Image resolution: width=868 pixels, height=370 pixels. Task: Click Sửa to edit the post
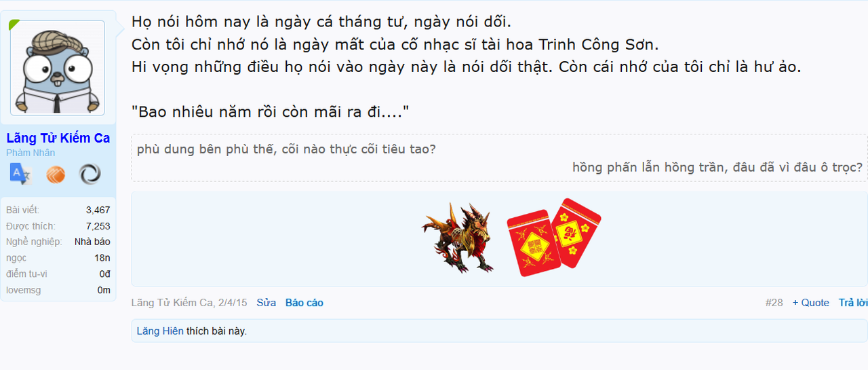pos(266,303)
